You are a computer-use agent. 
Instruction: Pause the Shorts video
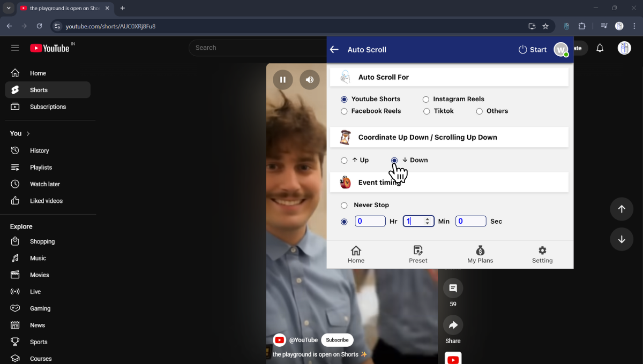coord(283,80)
